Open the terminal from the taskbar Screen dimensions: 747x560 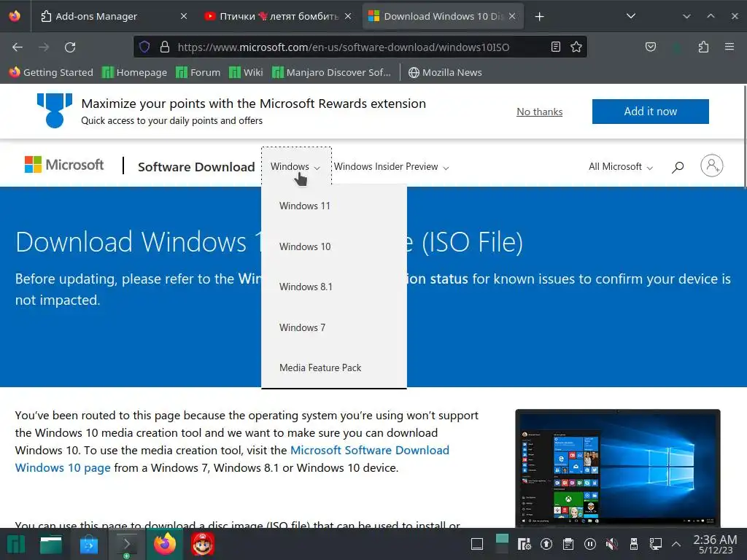point(126,544)
